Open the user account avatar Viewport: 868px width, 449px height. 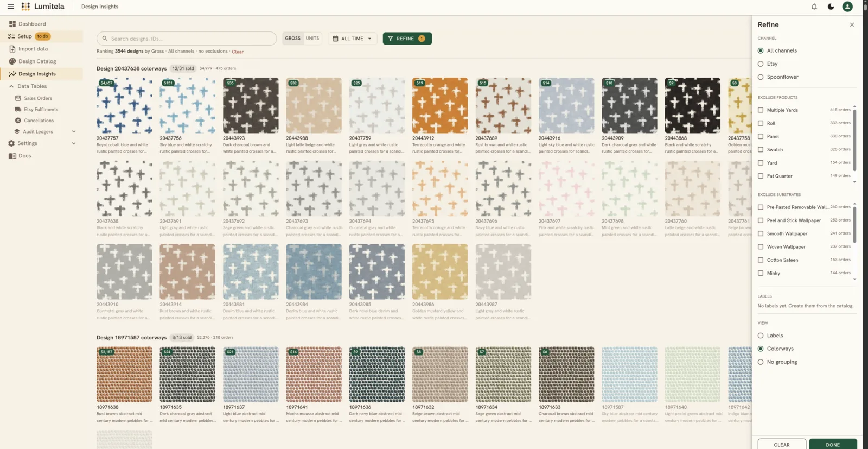click(x=847, y=7)
